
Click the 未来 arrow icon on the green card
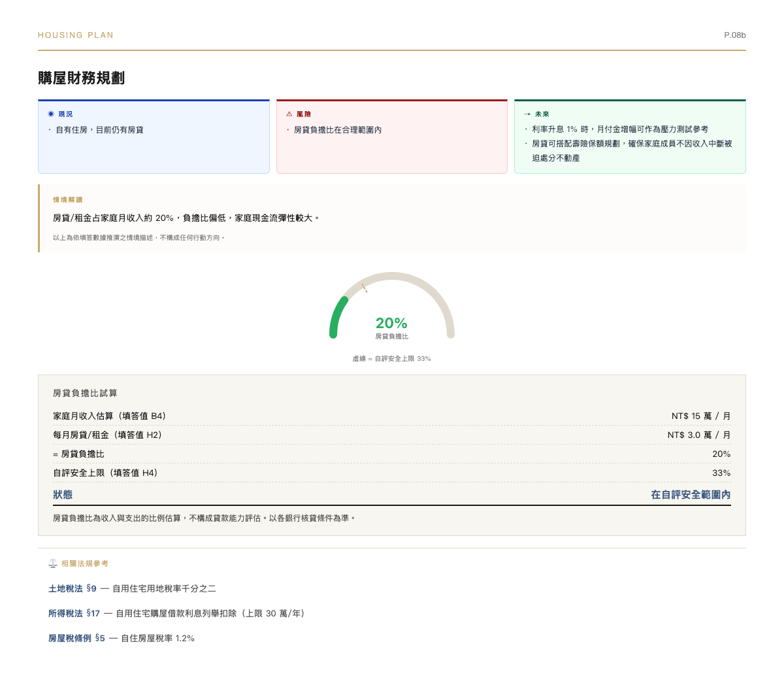pos(527,114)
